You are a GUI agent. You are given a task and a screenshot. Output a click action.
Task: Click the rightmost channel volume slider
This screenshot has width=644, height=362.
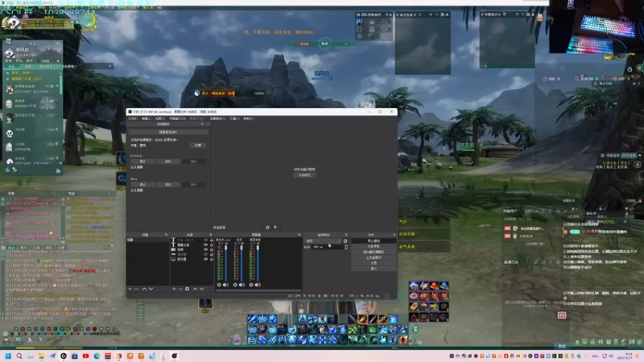tap(258, 264)
